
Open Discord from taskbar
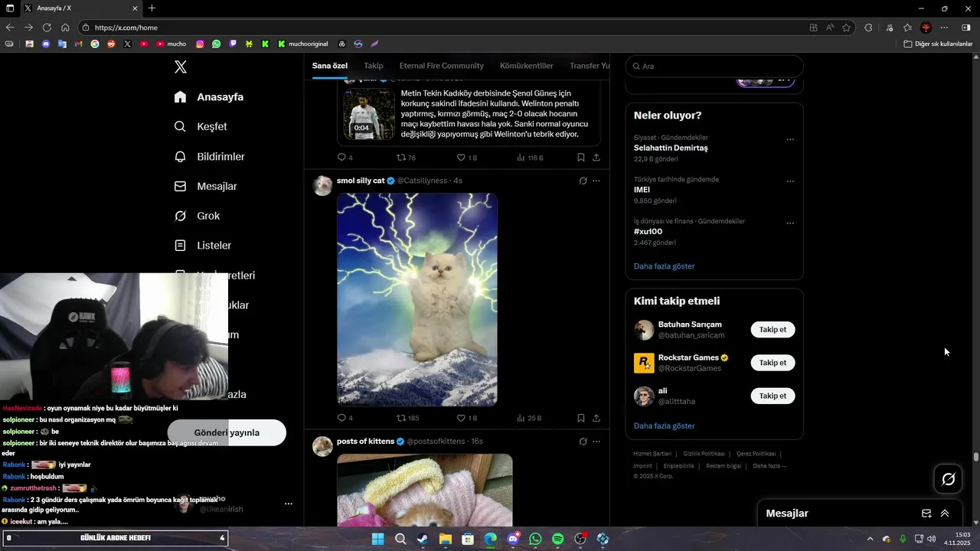513,540
